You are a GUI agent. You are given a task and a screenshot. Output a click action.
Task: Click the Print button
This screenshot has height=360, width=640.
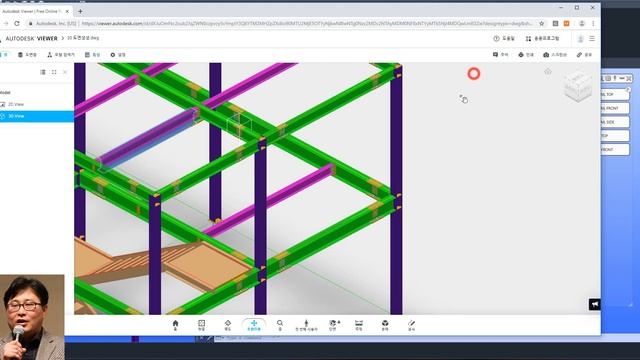click(x=526, y=55)
